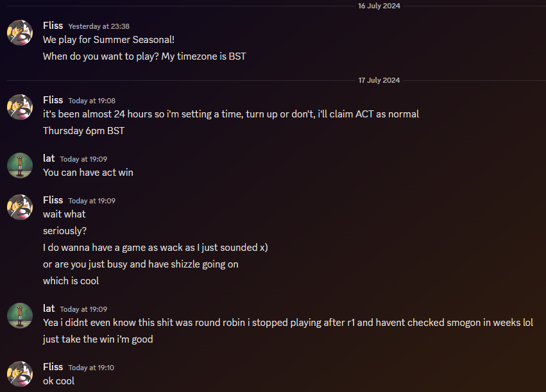Select the "which is cool" message line
The width and height of the screenshot is (546, 392).
point(71,281)
